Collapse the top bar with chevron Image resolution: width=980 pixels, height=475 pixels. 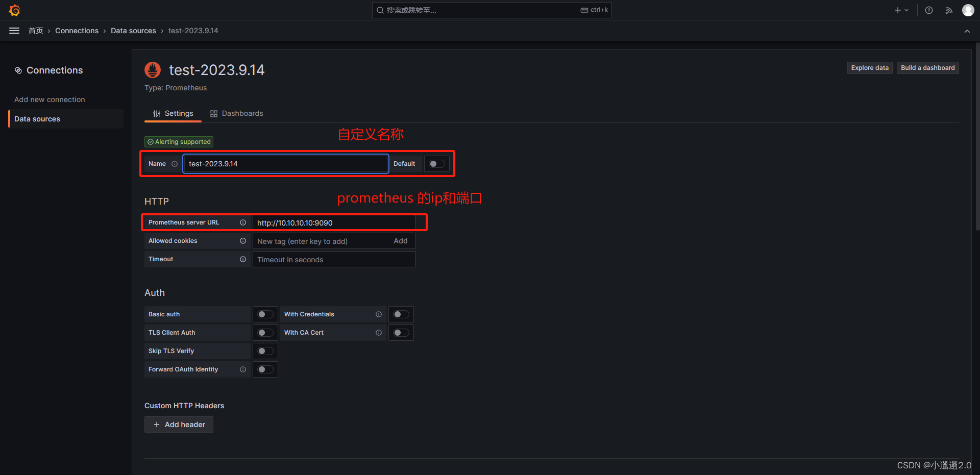967,31
